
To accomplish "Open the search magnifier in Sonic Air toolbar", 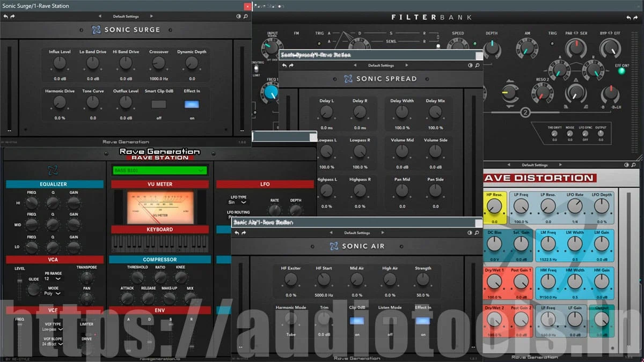I will coord(477,233).
